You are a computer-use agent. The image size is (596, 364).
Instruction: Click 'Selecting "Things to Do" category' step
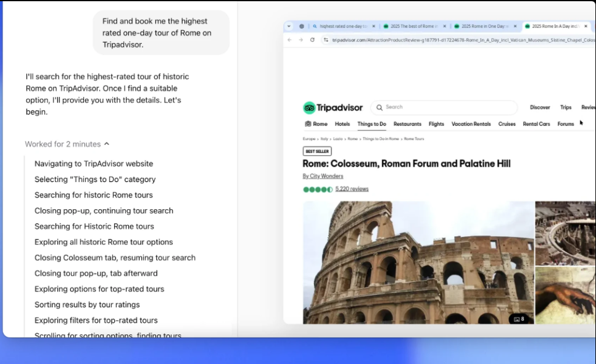click(95, 180)
